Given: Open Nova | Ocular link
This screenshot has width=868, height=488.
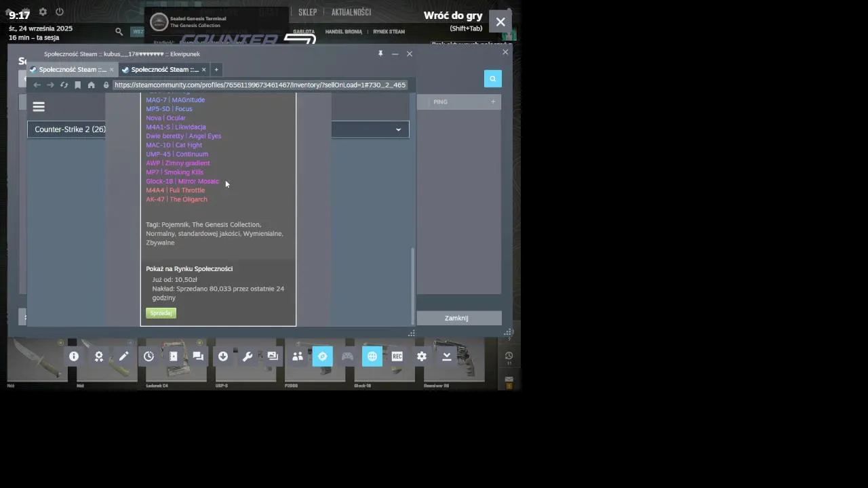Looking at the screenshot, I should coord(165,118).
